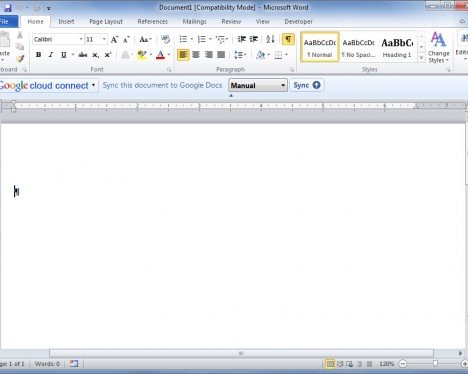Screen dimensions: 468x374
Task: Click the Cut scissors icon
Action: [x=20, y=35]
